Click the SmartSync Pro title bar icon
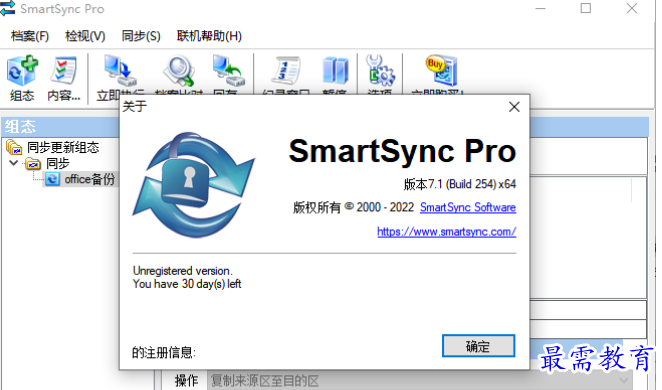 [8, 8]
